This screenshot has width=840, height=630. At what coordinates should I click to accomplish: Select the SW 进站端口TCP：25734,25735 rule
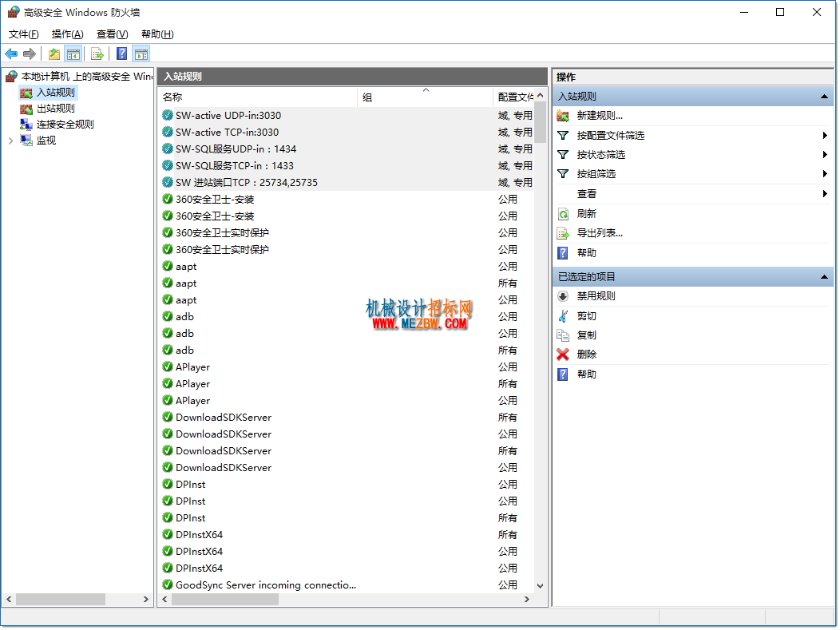tap(346, 183)
